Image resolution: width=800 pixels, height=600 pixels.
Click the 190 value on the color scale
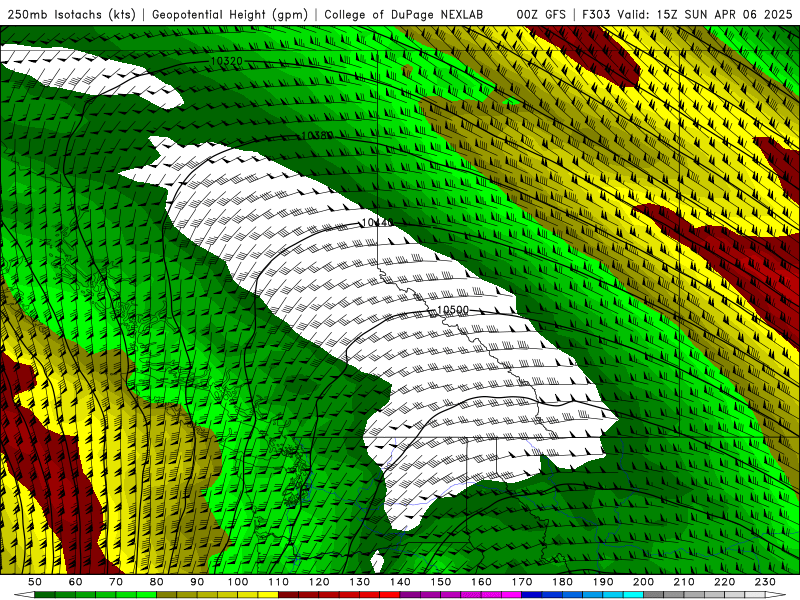(603, 582)
